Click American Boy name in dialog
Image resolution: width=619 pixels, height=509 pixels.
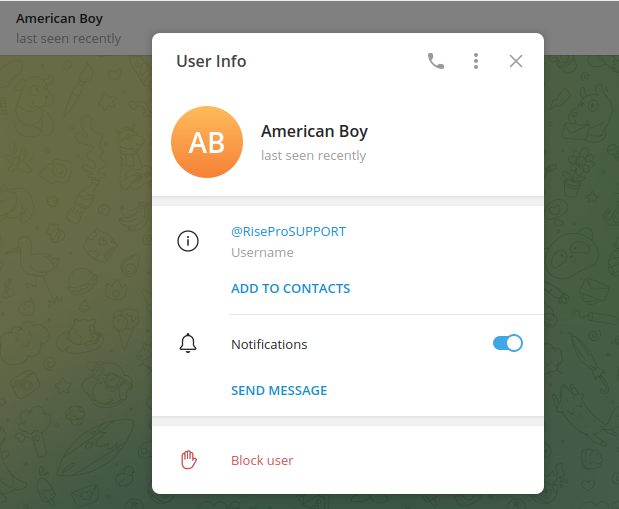click(314, 131)
